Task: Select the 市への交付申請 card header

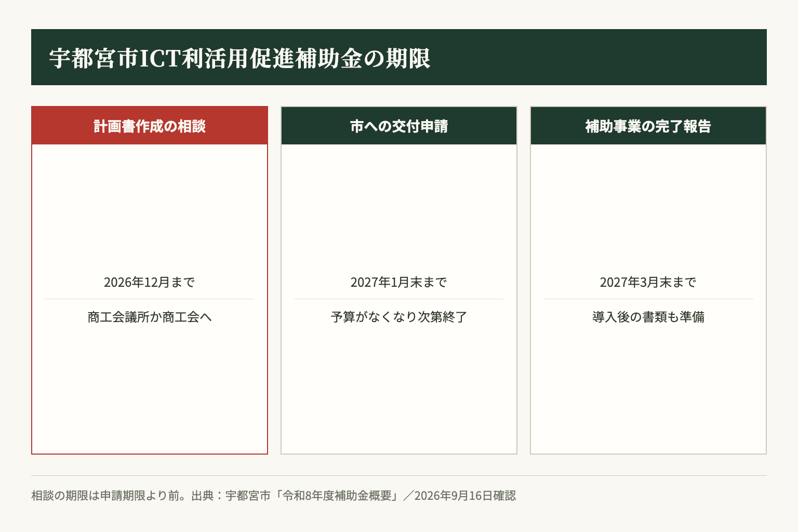Action: click(x=399, y=126)
